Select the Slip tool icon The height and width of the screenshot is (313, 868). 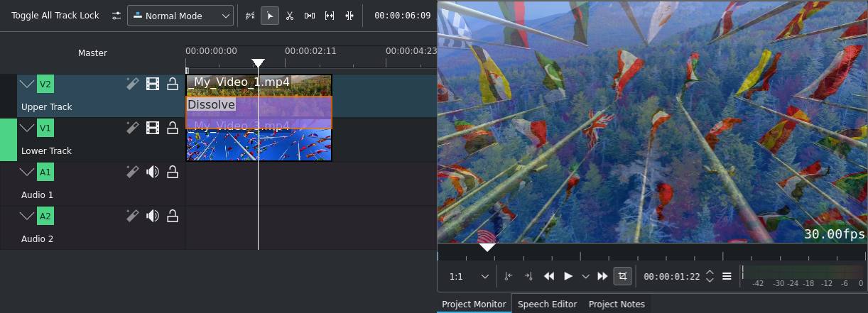point(330,16)
